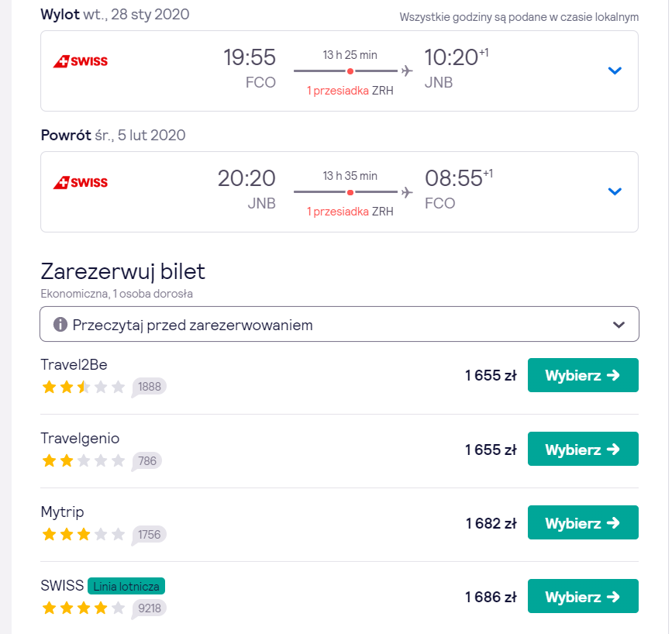Open Przeczytaj przed zarezerwowaniem dropdown
Viewport: 672px width, 634px height.
339,324
